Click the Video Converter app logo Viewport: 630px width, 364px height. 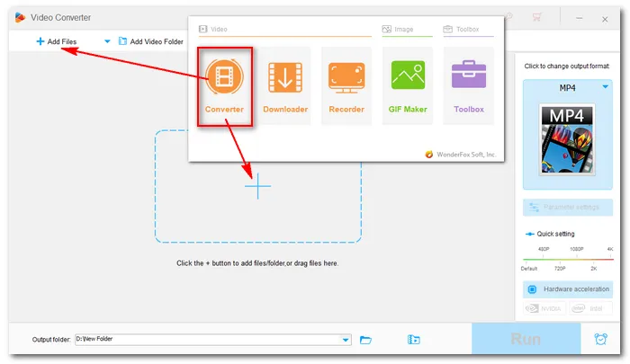(x=20, y=17)
